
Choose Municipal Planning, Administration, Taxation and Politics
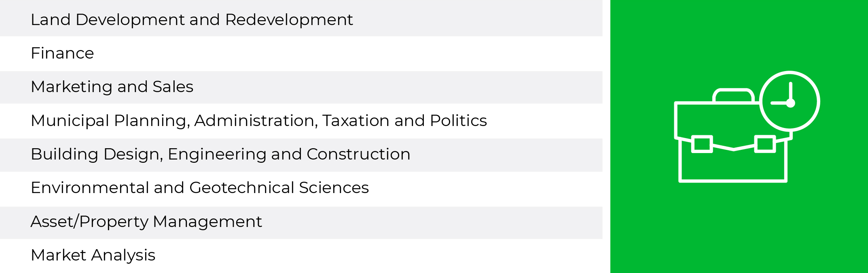[301, 121]
